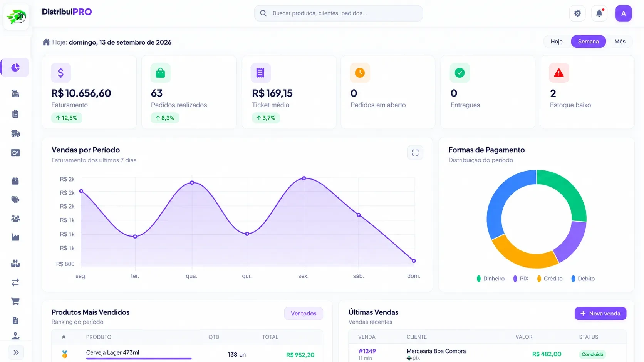The width and height of the screenshot is (644, 362).
Task: Toggle Crédito legend in payment chart
Action: pos(550,279)
